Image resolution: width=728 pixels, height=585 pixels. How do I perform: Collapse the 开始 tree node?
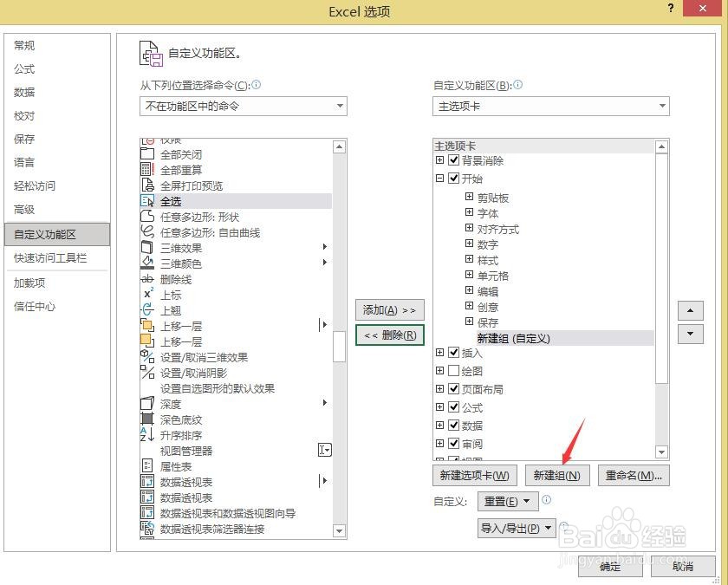tap(439, 178)
